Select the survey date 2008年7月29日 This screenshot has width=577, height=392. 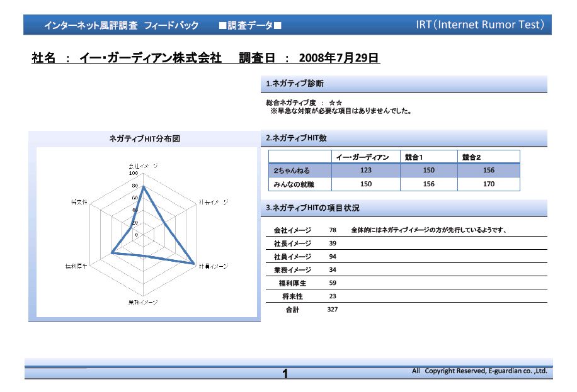[339, 58]
